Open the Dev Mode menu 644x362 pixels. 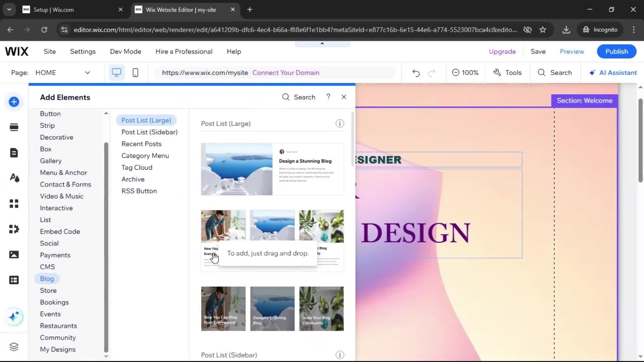pos(125,52)
